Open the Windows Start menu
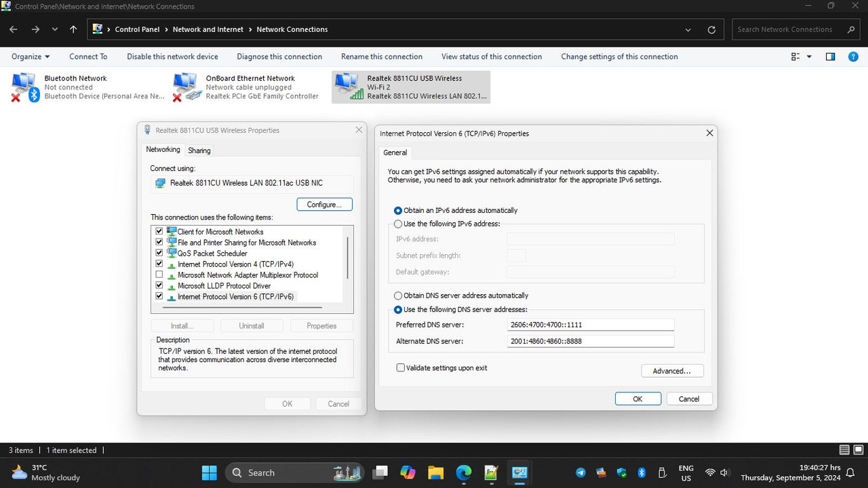Screen dimensions: 868x488 pos(210,472)
